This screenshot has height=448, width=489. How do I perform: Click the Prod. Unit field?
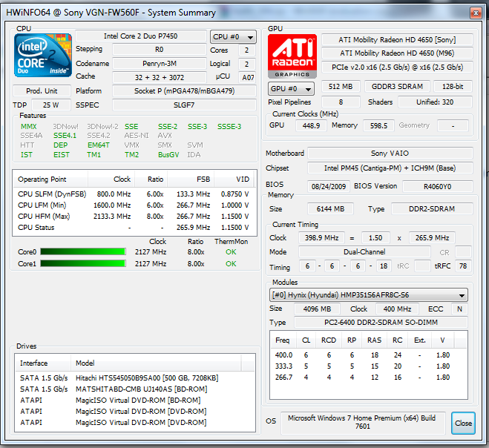tap(42, 91)
